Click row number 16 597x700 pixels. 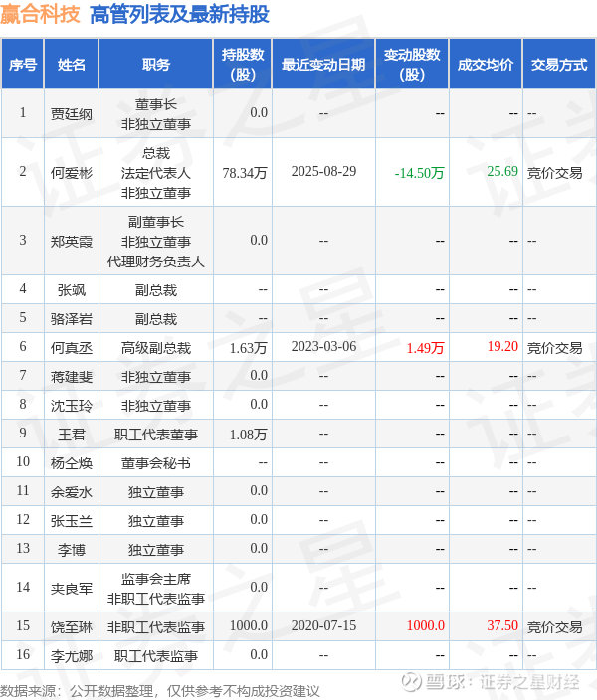click(23, 654)
